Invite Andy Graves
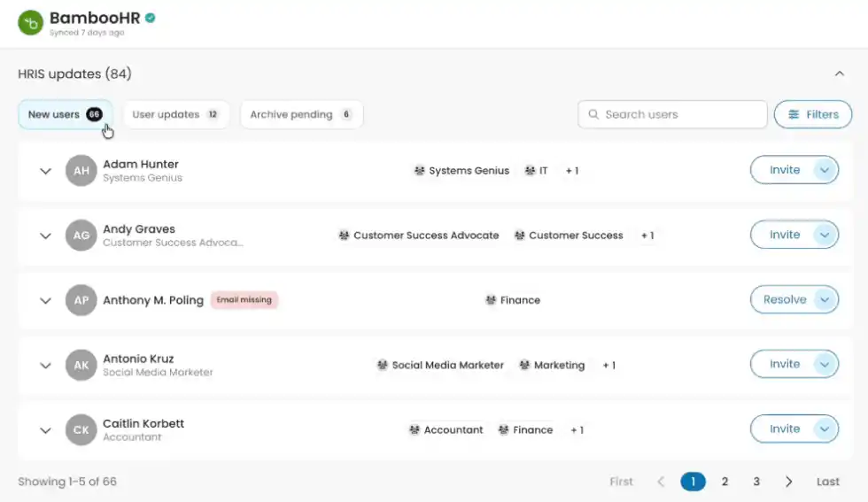Viewport: 868px width, 502px height. point(785,235)
